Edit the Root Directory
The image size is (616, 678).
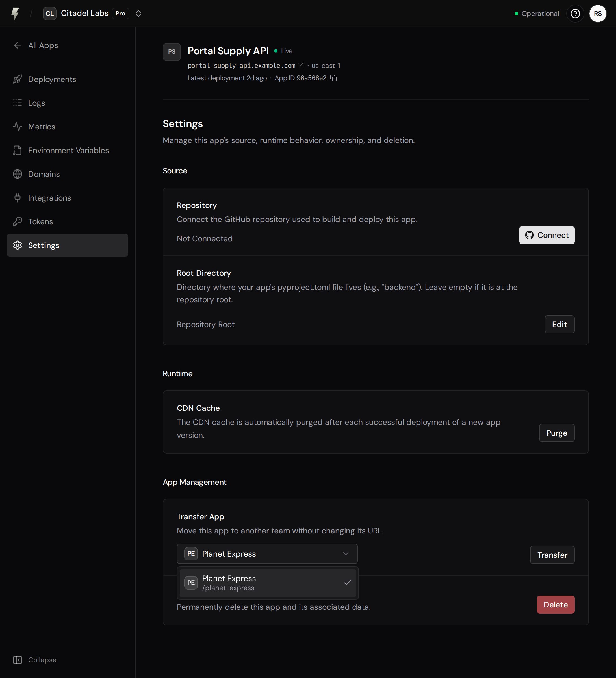[559, 324]
